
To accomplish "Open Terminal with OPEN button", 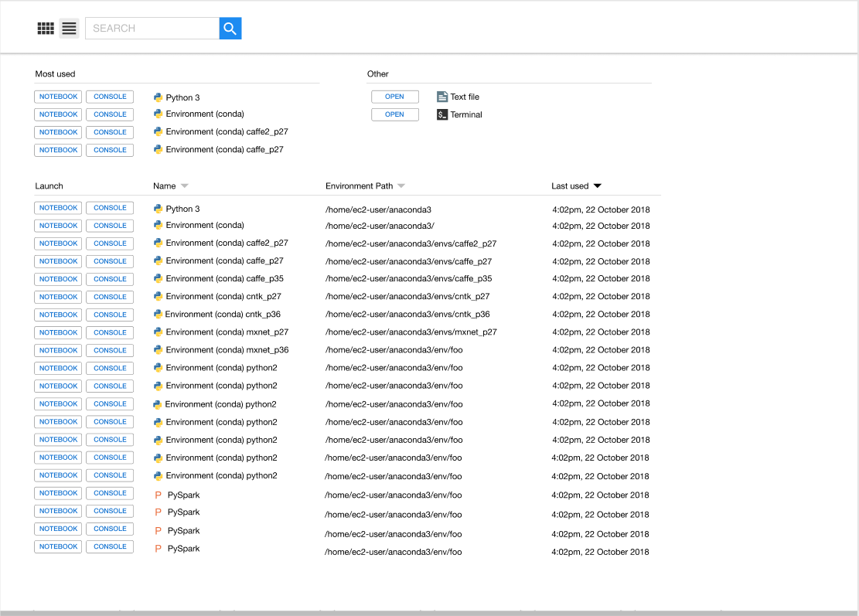I will click(x=394, y=114).
